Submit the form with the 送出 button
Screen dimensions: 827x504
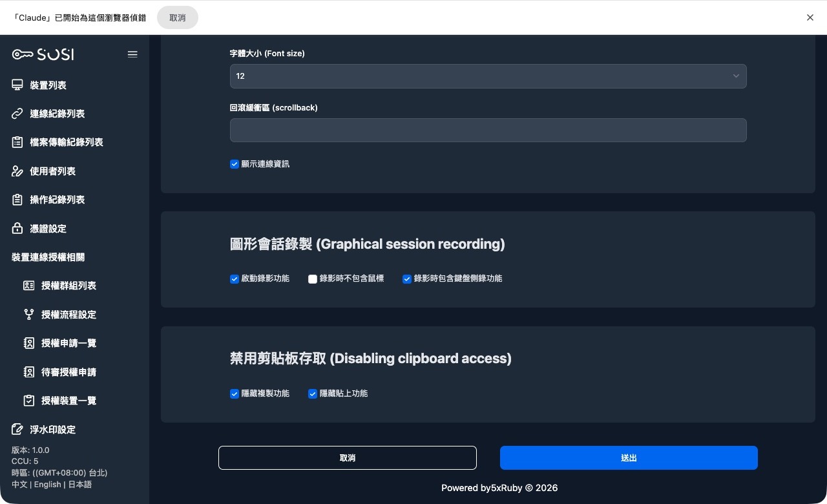[x=628, y=457]
